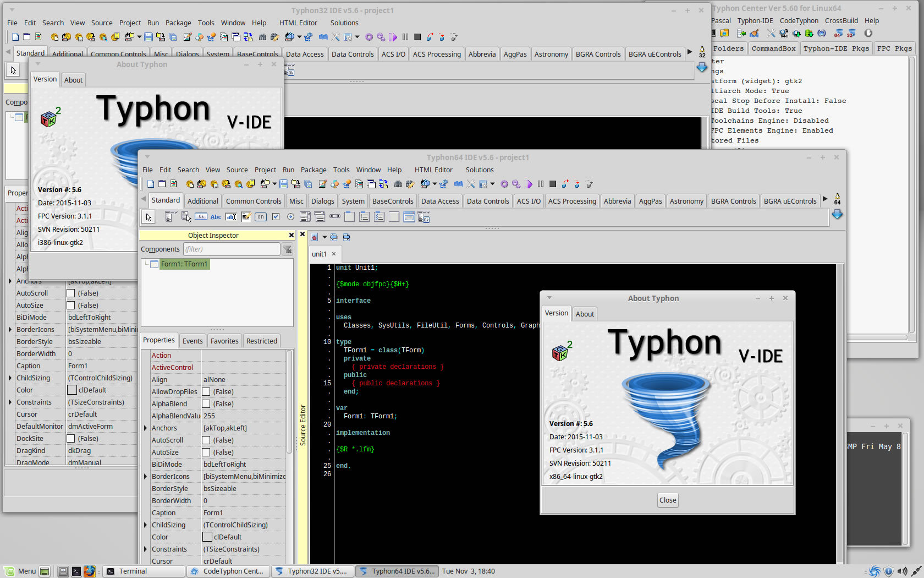
Task: Toggle AutoScroll checkbox in Typhon32 inspector
Action: [x=71, y=293]
